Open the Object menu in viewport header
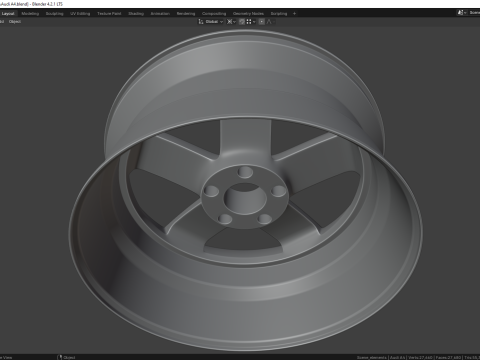480x360 pixels. (15, 22)
